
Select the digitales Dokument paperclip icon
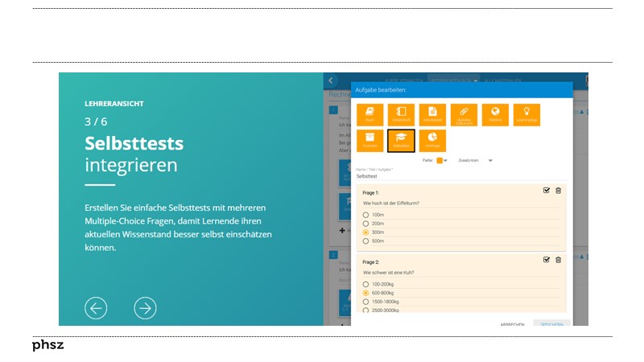point(464,114)
